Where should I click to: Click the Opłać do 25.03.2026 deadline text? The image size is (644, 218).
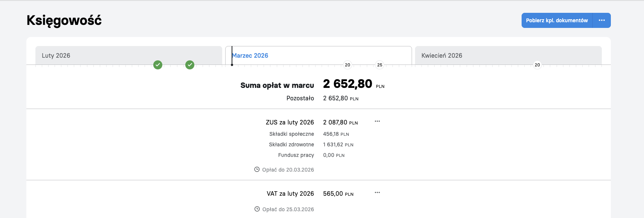tap(288, 209)
